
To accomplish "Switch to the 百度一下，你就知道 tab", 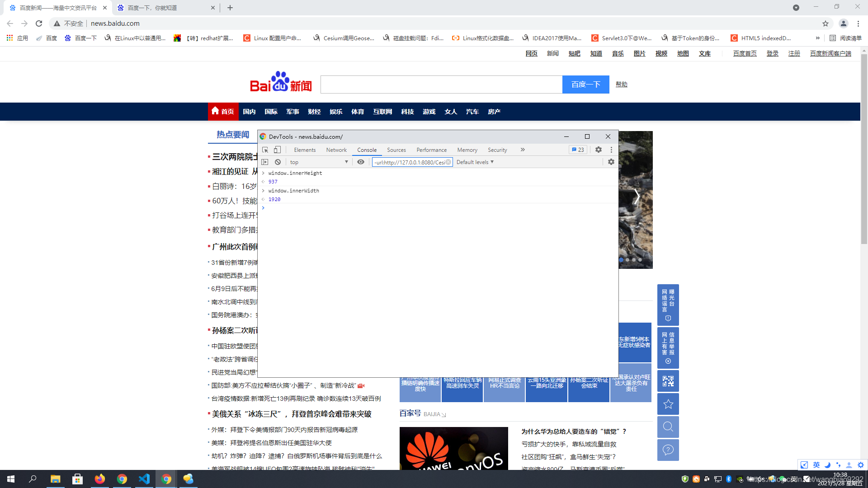I will [x=165, y=8].
